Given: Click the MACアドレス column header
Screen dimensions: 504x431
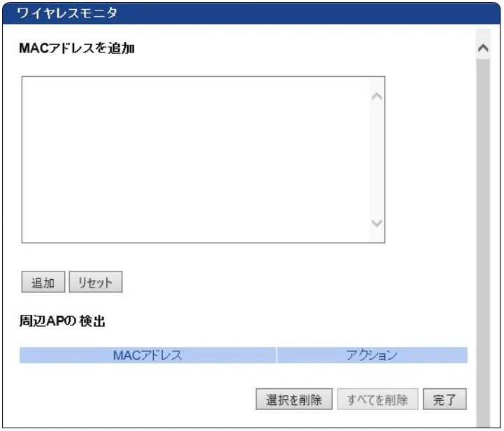Looking at the screenshot, I should (148, 355).
